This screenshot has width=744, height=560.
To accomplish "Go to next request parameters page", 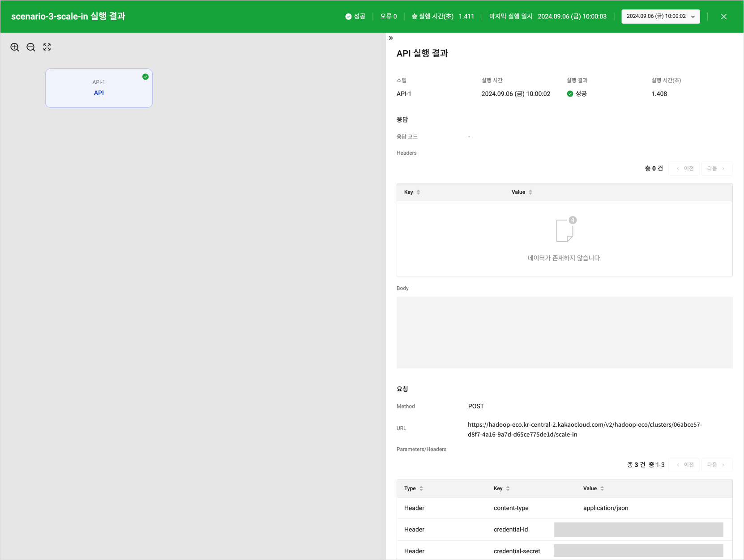I will [717, 465].
